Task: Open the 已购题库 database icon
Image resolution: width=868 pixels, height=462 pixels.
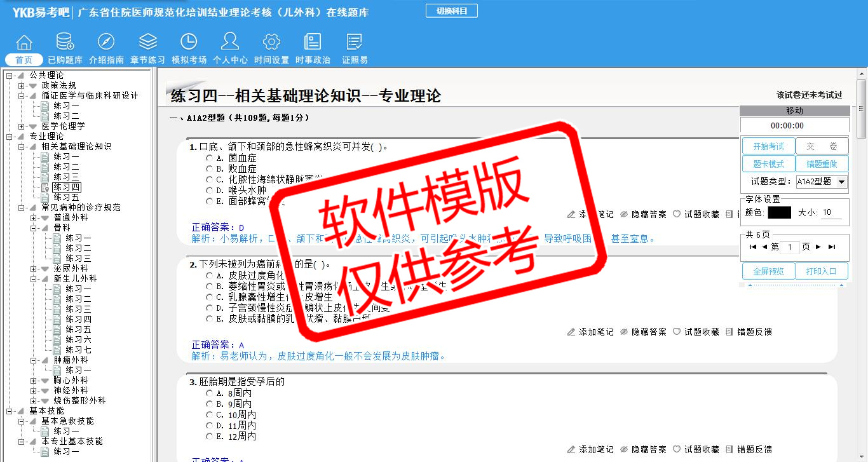Action: [x=65, y=43]
